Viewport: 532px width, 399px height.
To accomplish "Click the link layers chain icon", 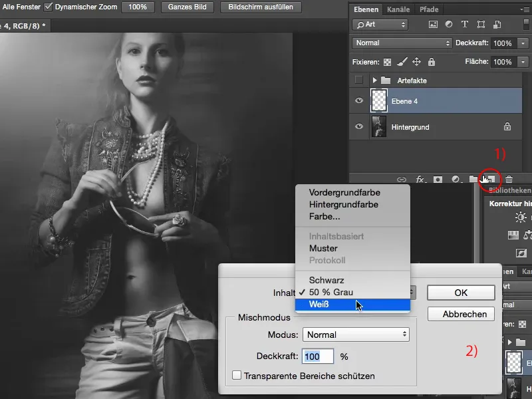I will (402, 180).
